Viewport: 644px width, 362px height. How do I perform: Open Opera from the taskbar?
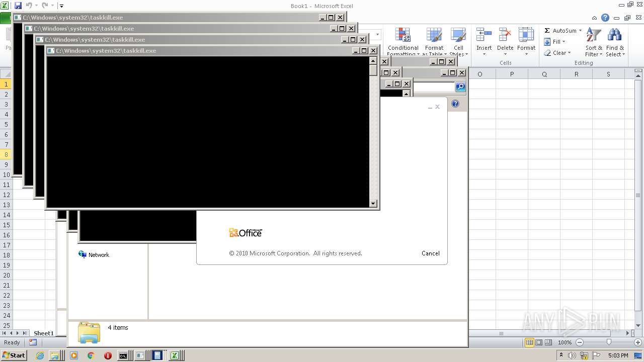coord(108,355)
